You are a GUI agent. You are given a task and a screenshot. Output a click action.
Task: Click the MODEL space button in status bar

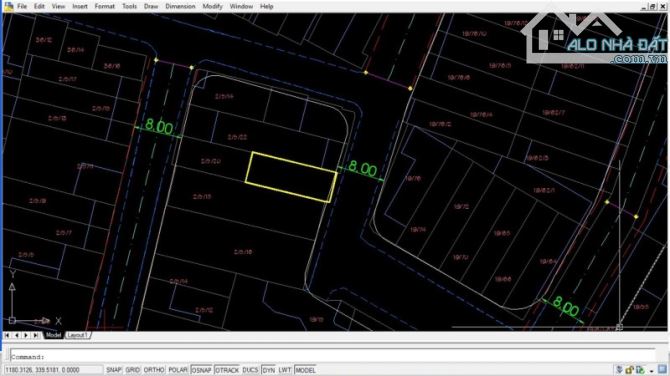[x=305, y=370]
